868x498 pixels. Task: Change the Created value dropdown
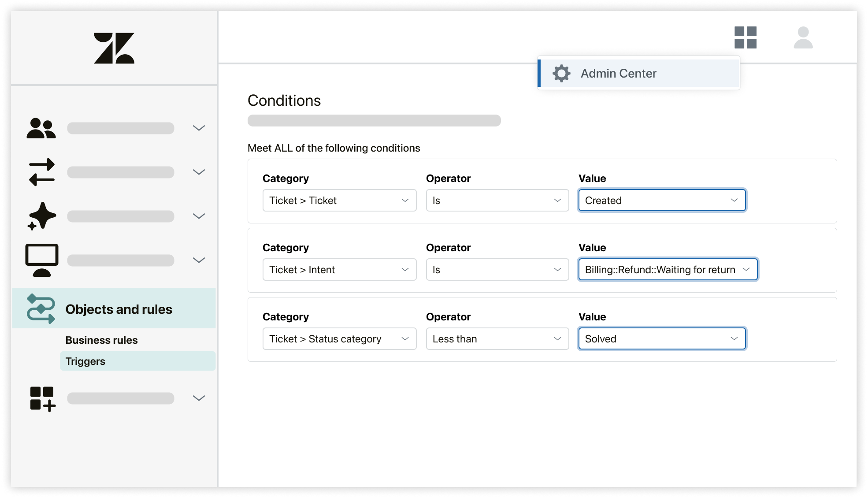coord(662,200)
